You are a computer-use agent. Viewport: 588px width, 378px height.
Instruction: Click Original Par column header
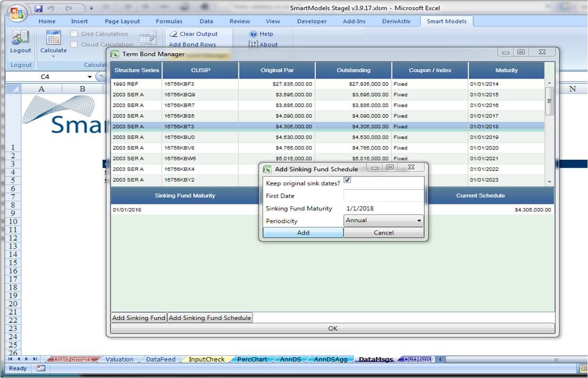tap(277, 70)
